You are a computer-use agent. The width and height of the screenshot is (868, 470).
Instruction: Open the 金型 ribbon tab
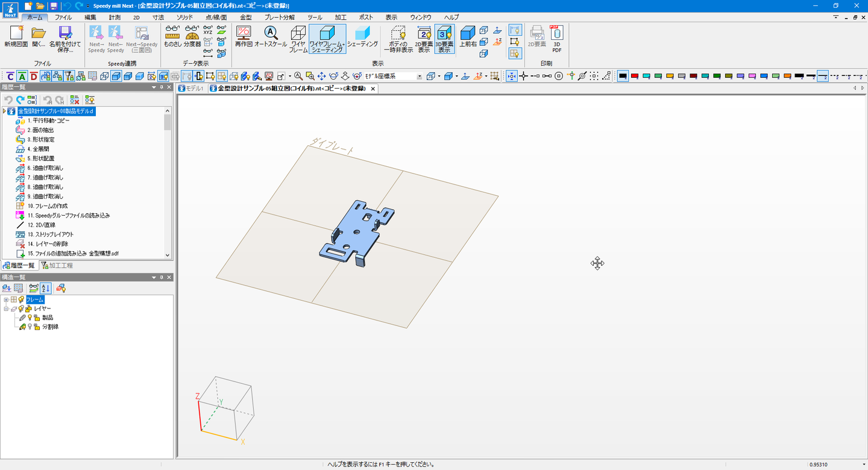(x=246, y=17)
